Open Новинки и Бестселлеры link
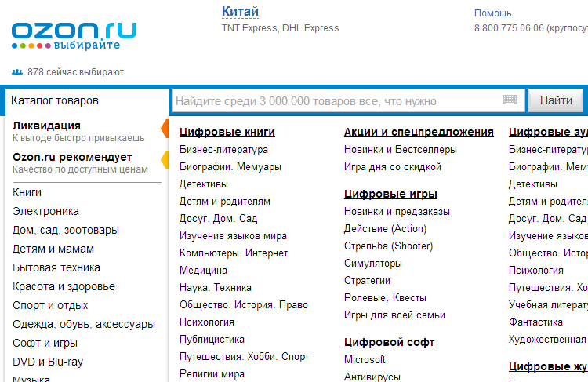The image size is (588, 382). pyautogui.click(x=401, y=149)
